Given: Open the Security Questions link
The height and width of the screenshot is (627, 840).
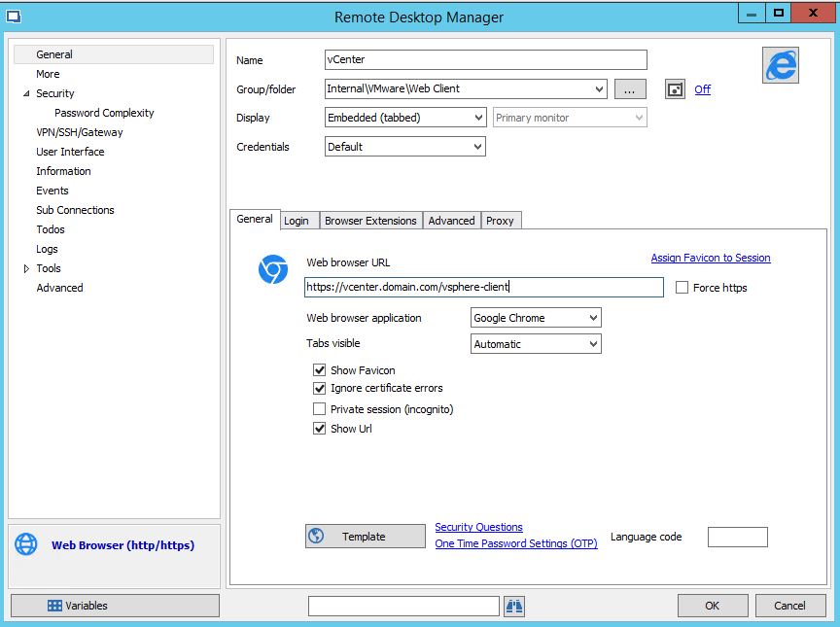Looking at the screenshot, I should tap(479, 527).
